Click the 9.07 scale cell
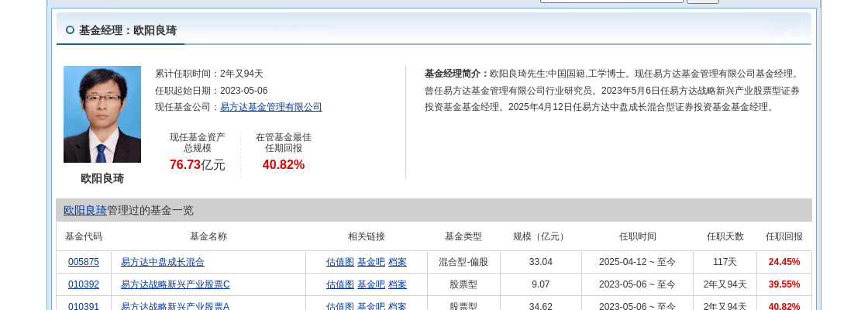 point(541,284)
